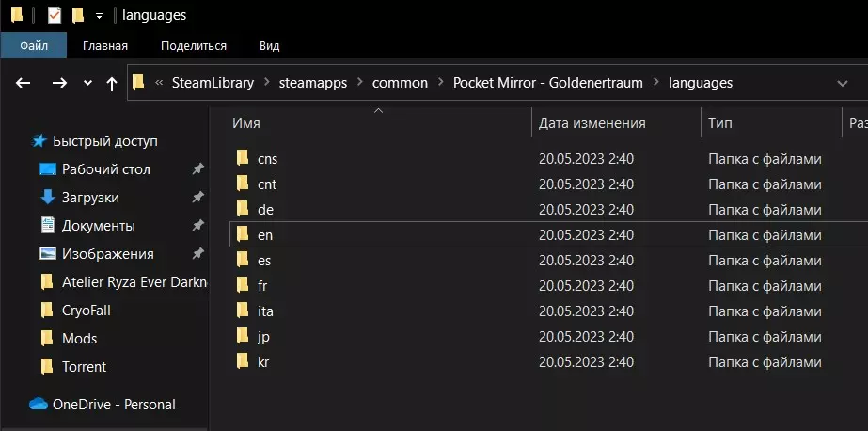
Task: Select the CryoFall folder in sidebar
Action: pos(87,310)
